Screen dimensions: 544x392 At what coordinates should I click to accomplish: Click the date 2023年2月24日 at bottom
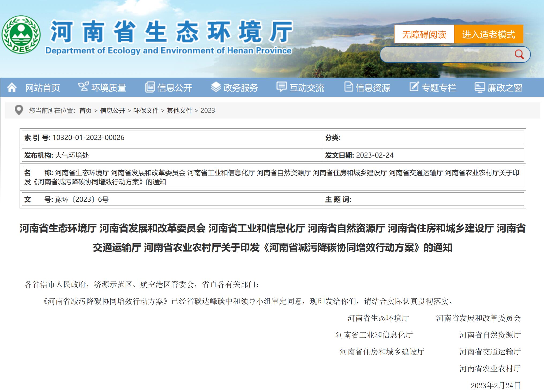click(496, 385)
